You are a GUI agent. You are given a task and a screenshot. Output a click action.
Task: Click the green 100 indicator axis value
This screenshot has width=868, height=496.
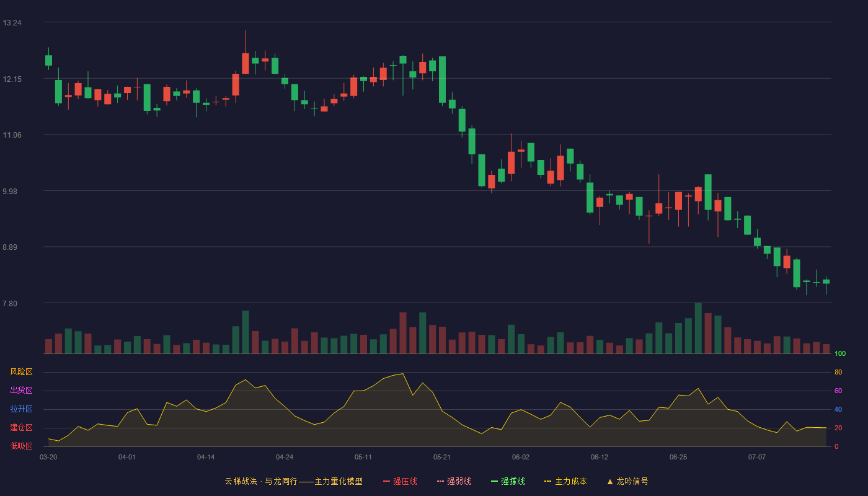840,354
